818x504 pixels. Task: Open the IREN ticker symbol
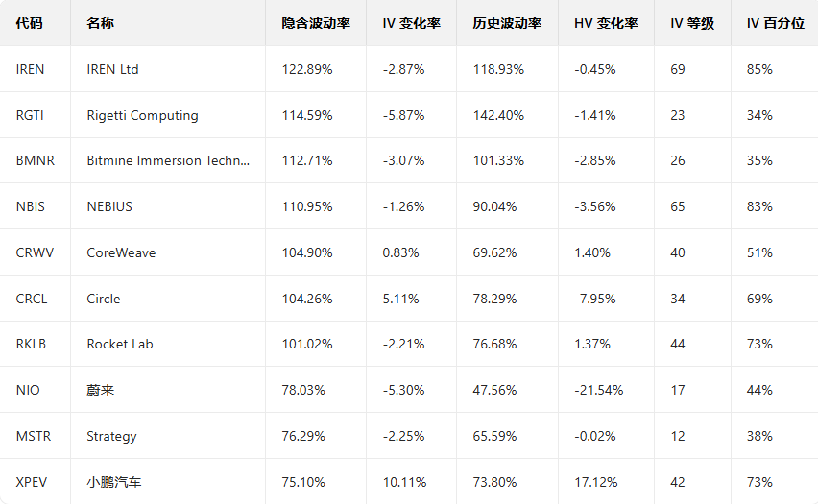coord(31,69)
